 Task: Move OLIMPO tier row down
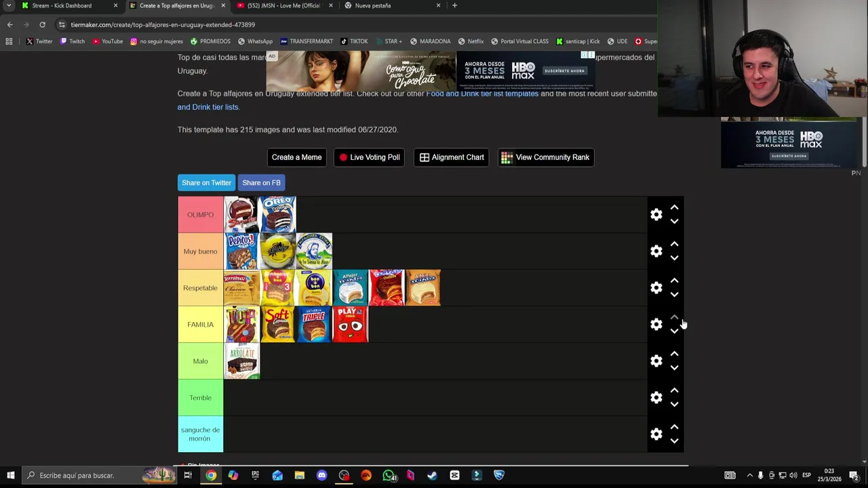pos(674,222)
